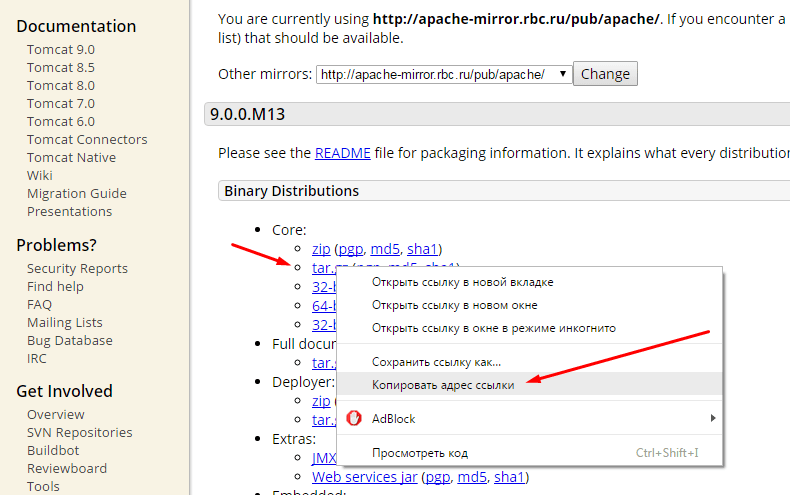Click the Change mirror button
The image size is (790, 495).
coord(605,74)
